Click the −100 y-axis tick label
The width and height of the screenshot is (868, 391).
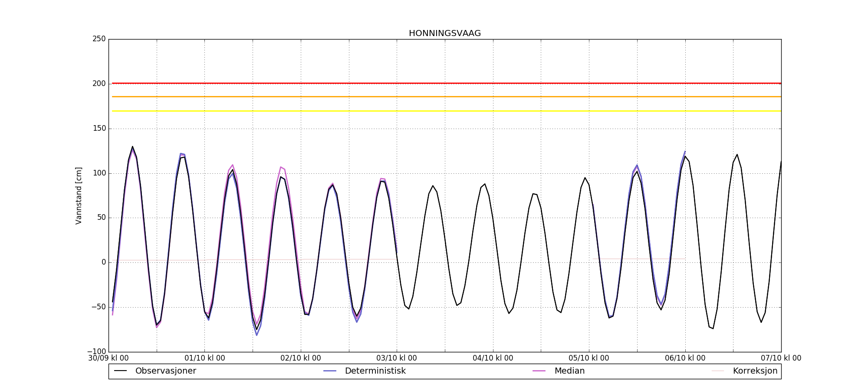point(97,351)
